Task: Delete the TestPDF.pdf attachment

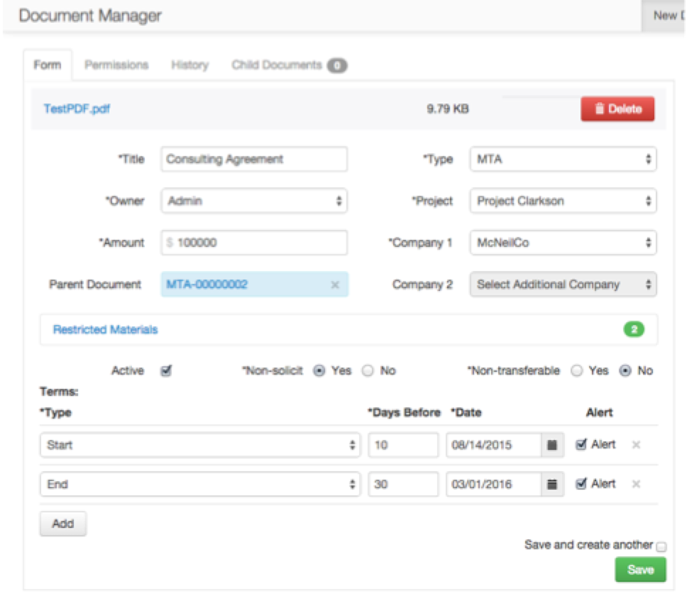Action: click(617, 109)
